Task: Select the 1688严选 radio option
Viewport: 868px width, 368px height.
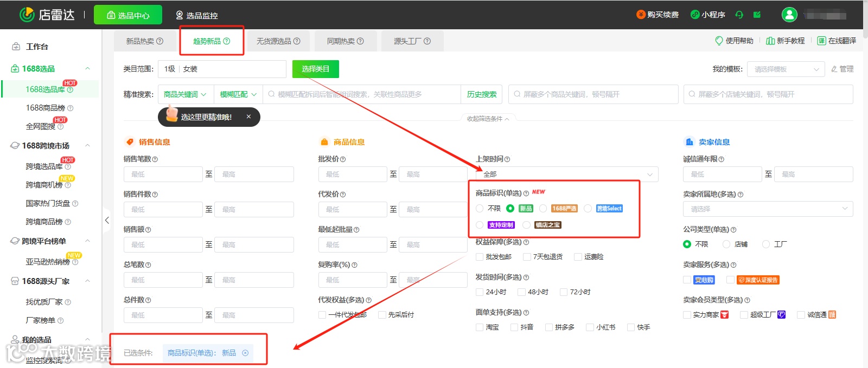Action: pos(543,209)
